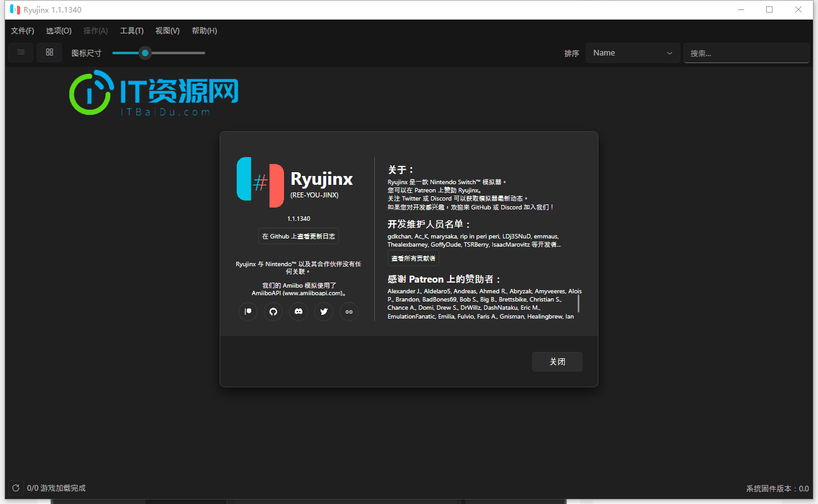Click 查看所有贡献者 button
The width and height of the screenshot is (818, 504).
click(x=413, y=258)
